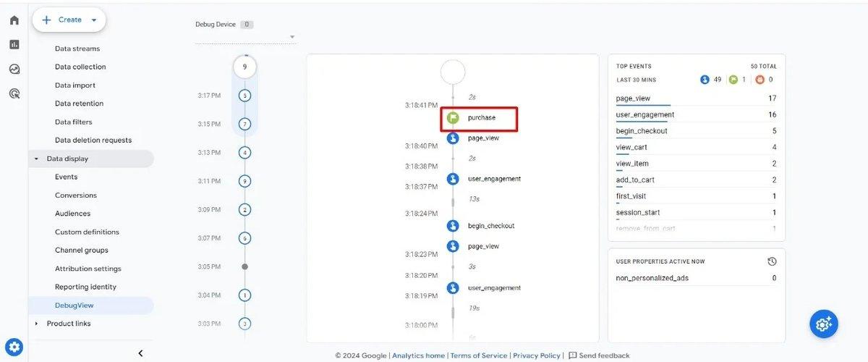Viewport: 868px width, 362px height.
Task: Select the page_view row in Top Events
Action: [696, 98]
